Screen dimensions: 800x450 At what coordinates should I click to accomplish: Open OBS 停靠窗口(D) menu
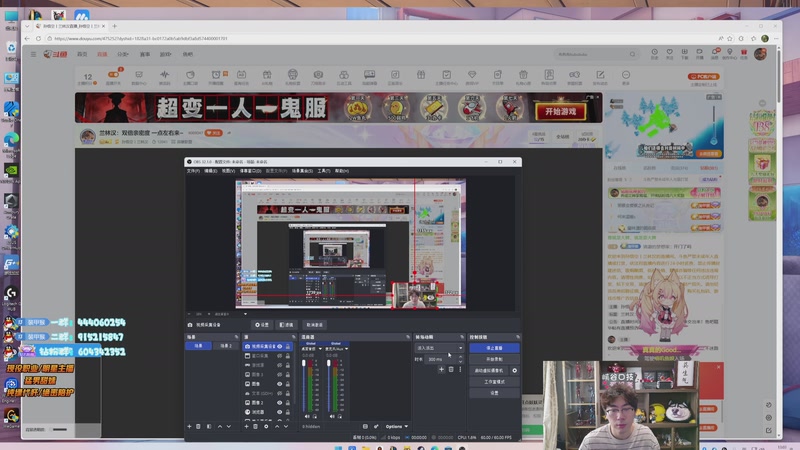(250, 171)
